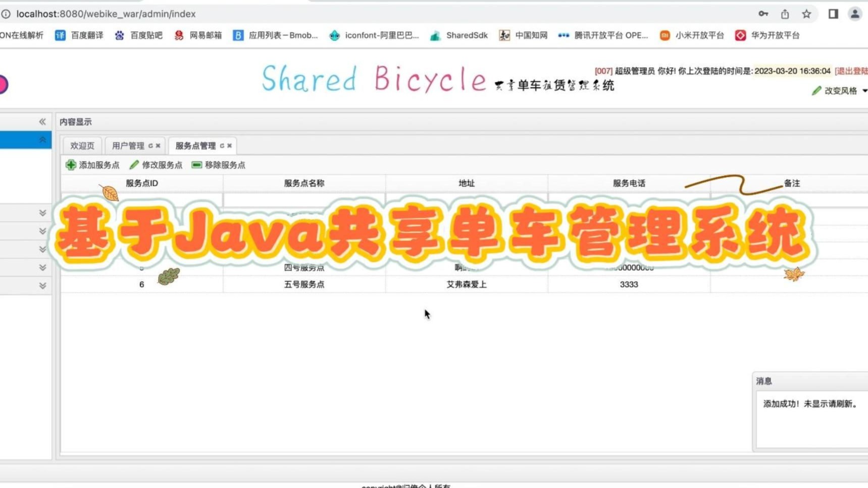Click the green plus 添加服务点 icon
This screenshot has width=868, height=488.
71,165
